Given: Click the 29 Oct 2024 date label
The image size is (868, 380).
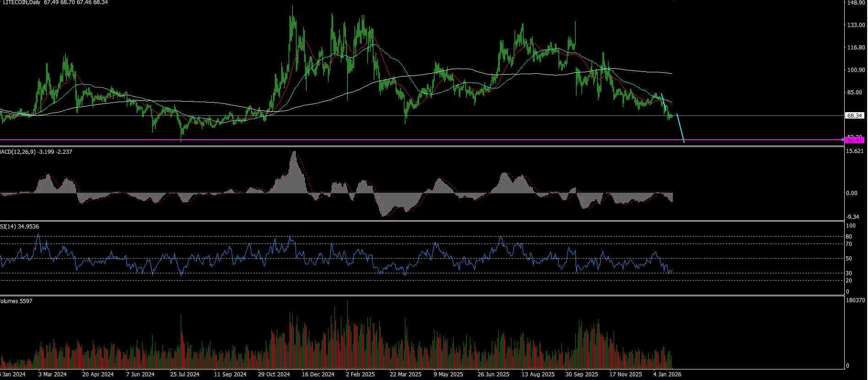Looking at the screenshot, I should coord(274,375).
